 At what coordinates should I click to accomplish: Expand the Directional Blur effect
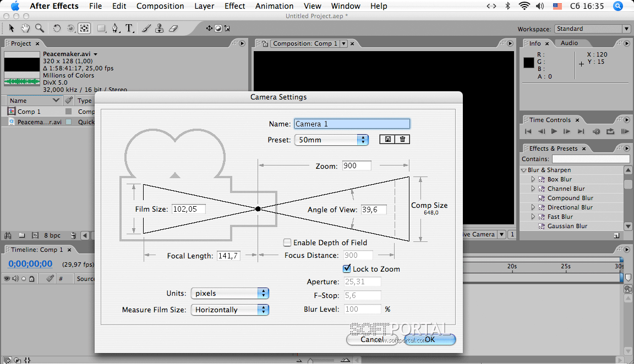coord(533,207)
